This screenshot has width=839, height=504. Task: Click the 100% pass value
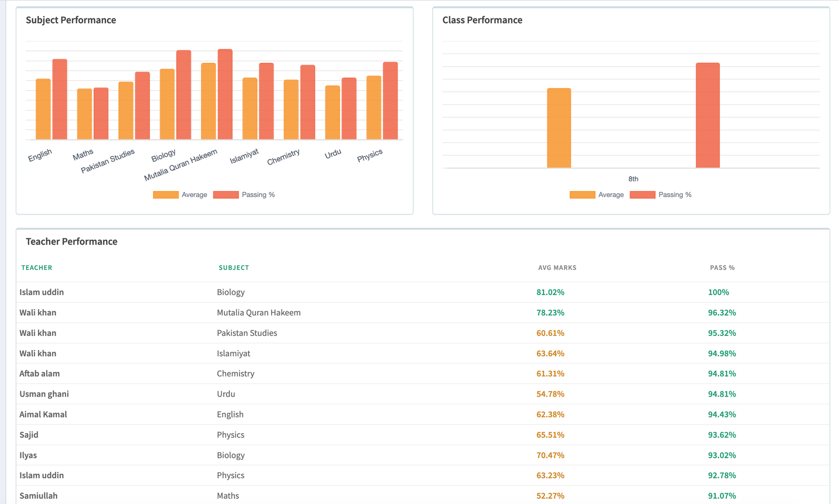click(x=718, y=292)
